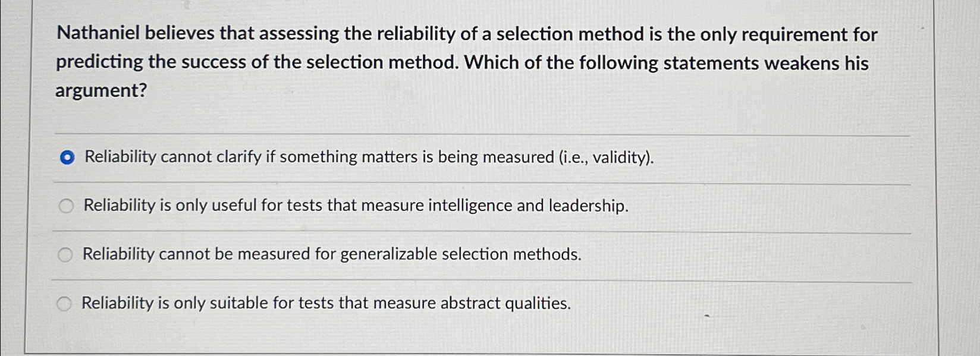The image size is (980, 356).
Task: Click the answer mentioning intelligence and leadership
Action: [x=356, y=206]
